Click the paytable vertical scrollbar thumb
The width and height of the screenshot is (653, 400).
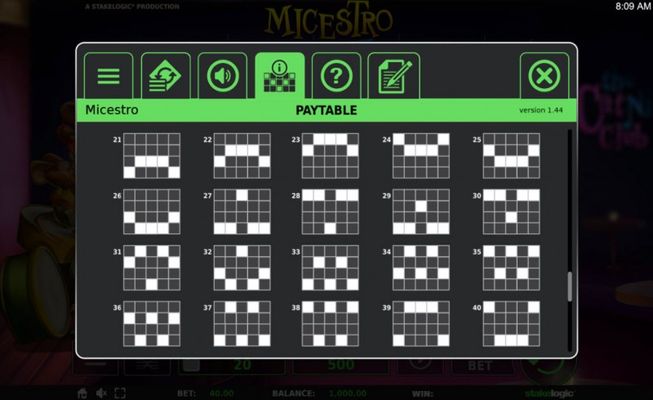(570, 286)
